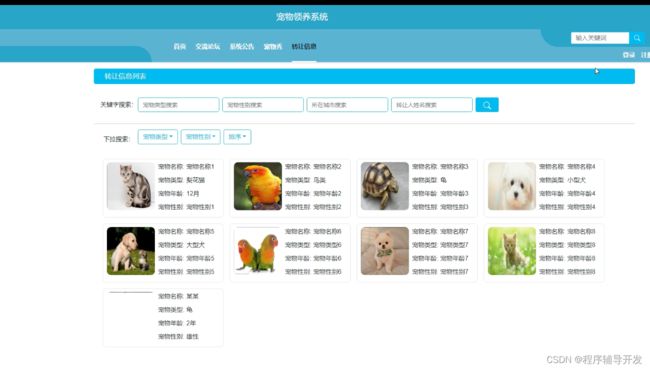The image size is (650, 369).
Task: Open the orange parrot photo for 宠物名称2
Action: click(x=258, y=186)
